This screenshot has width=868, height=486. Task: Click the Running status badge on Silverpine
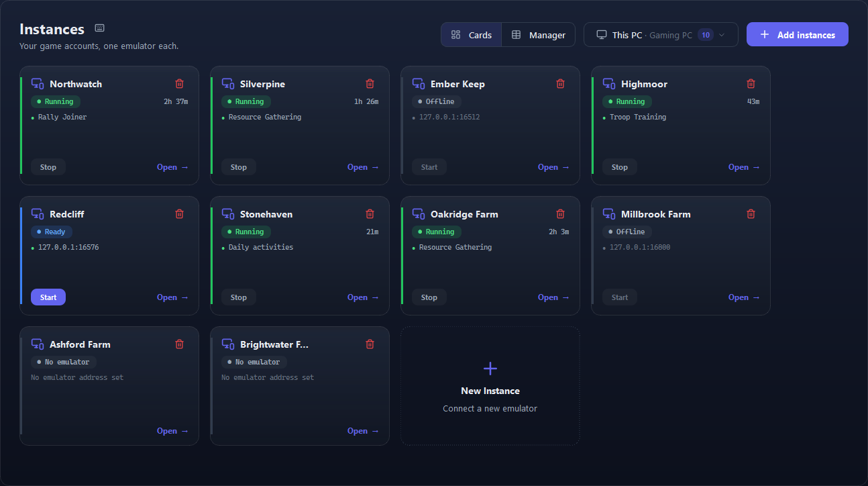pos(246,102)
